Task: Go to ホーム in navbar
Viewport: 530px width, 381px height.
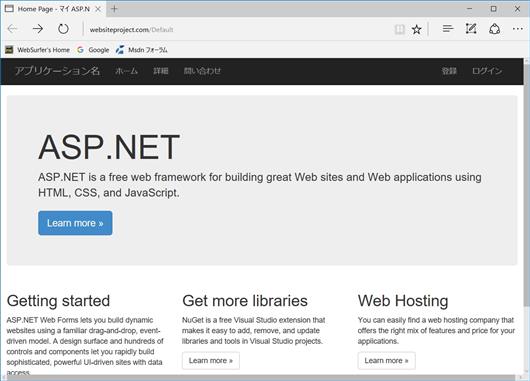Action: tap(126, 71)
